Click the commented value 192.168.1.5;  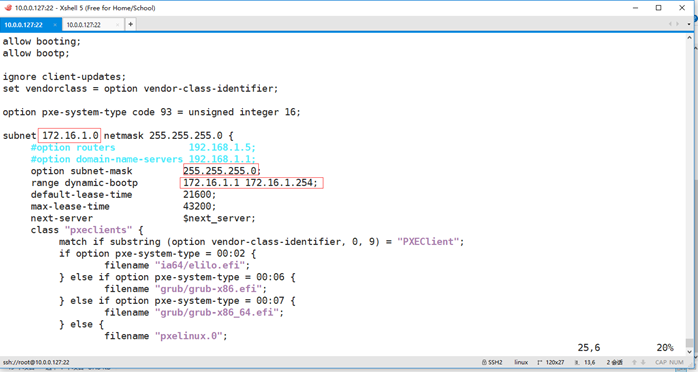point(222,147)
